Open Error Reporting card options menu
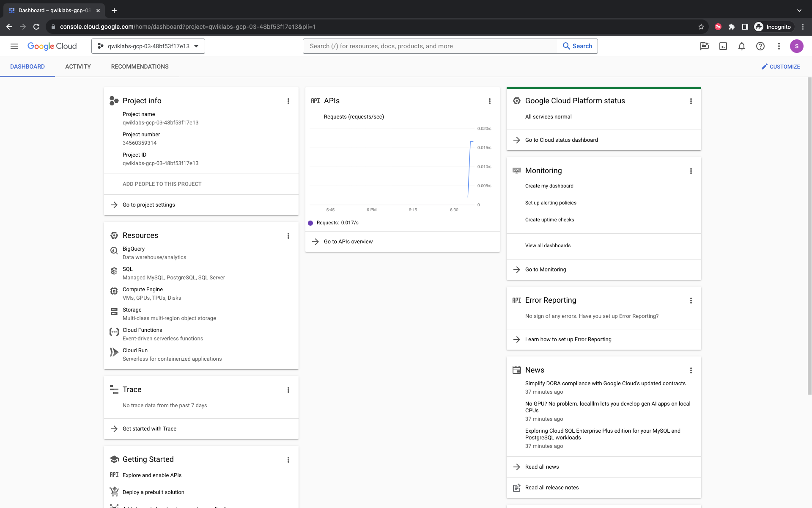Viewport: 812px width, 508px height. [x=691, y=301]
